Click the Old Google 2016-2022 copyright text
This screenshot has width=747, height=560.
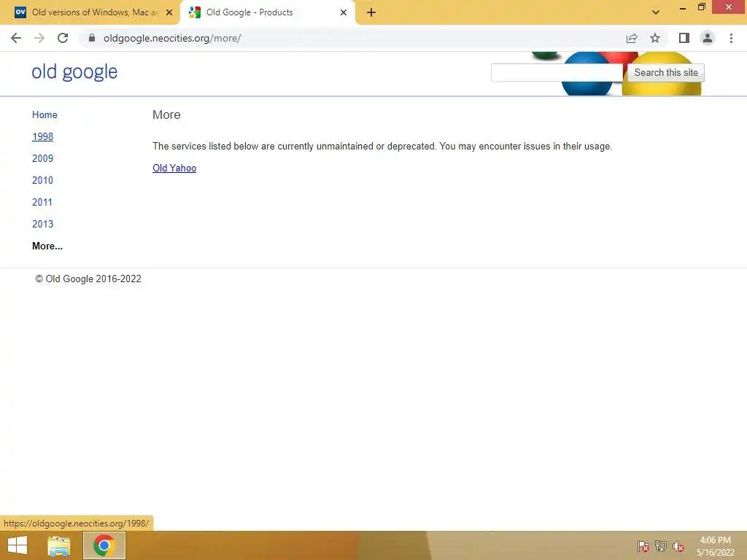(88, 279)
